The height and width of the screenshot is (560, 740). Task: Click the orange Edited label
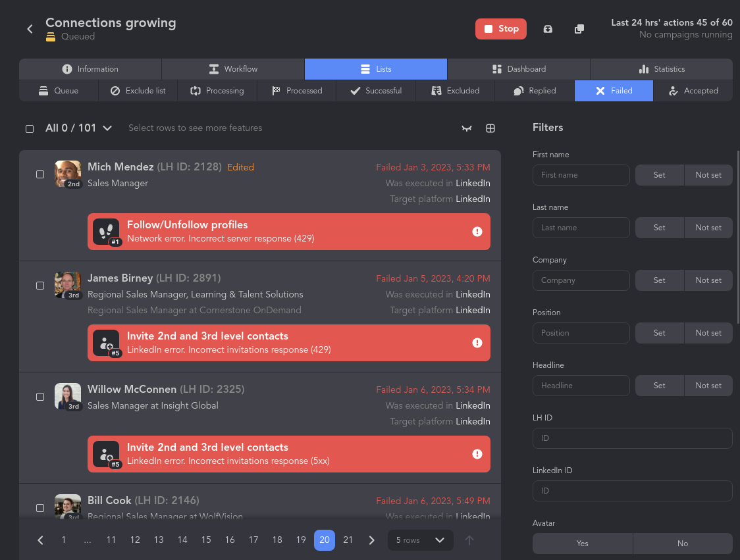click(240, 168)
